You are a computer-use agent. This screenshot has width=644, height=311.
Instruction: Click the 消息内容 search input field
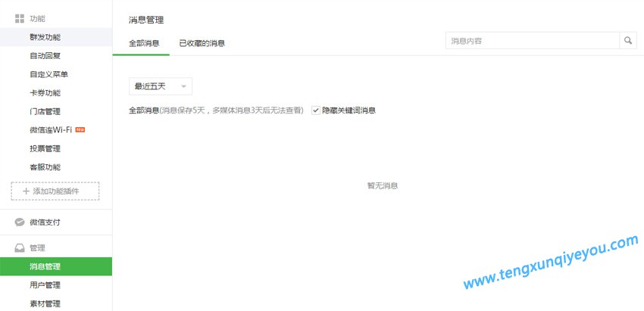[533, 41]
